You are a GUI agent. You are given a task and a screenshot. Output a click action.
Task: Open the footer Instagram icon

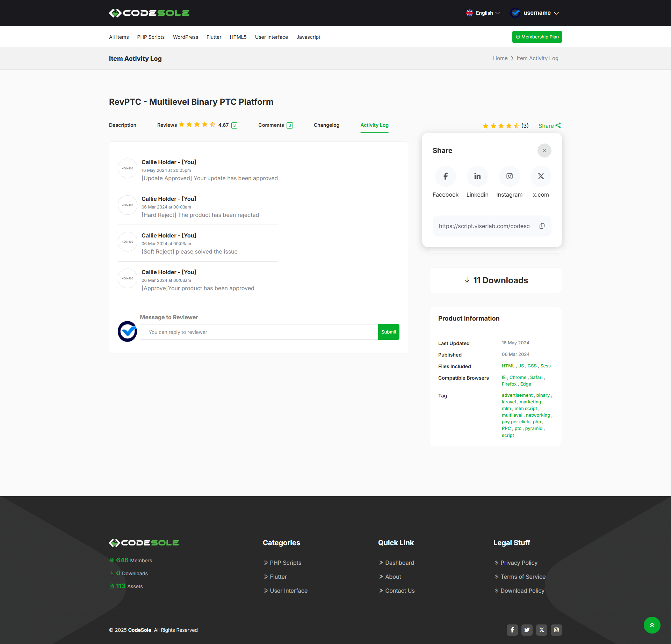pyautogui.click(x=556, y=630)
